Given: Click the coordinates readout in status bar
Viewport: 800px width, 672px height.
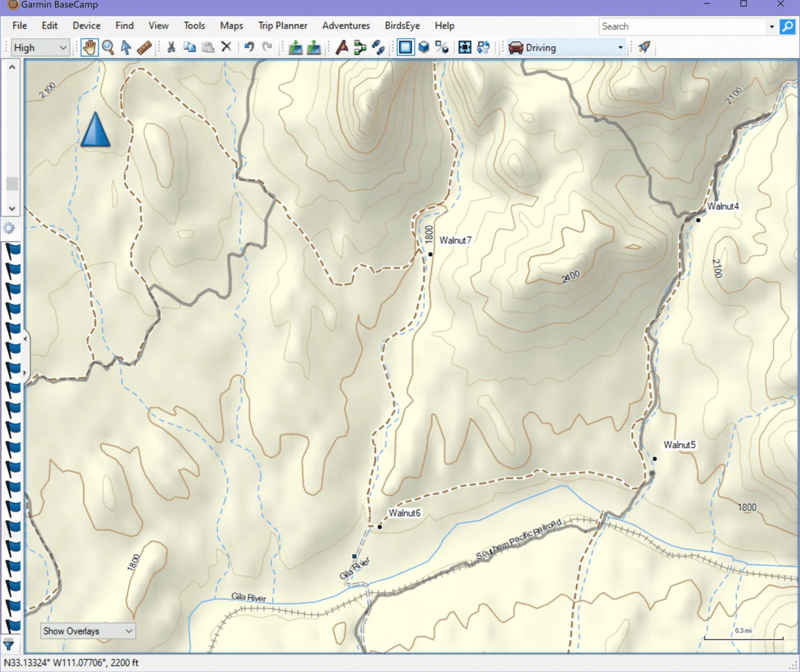Looking at the screenshot, I should (x=71, y=663).
